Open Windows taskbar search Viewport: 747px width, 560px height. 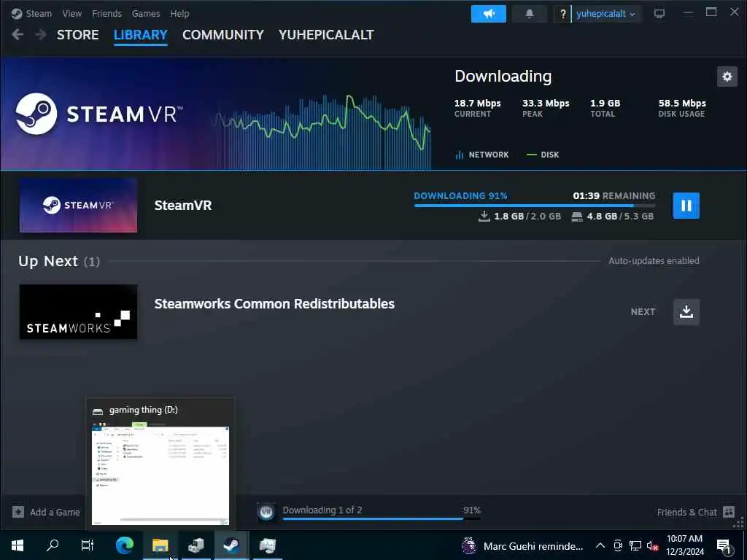click(53, 545)
